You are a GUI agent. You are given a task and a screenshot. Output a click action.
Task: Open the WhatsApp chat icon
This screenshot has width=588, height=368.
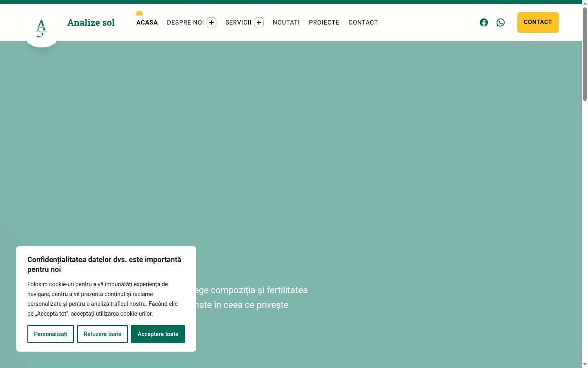(501, 22)
